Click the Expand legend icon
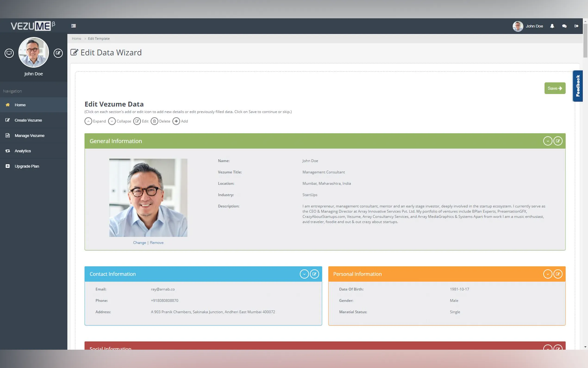The image size is (588, 368). click(88, 121)
